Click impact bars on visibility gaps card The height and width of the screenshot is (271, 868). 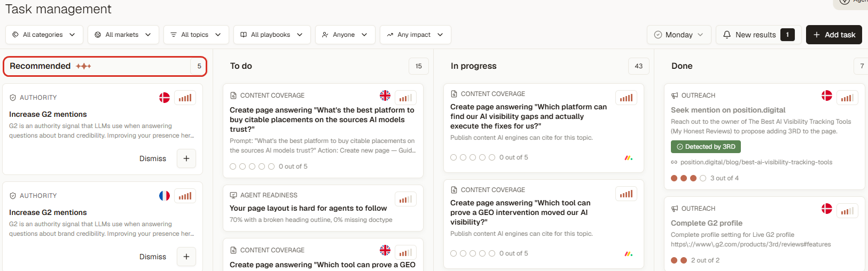coord(626,98)
